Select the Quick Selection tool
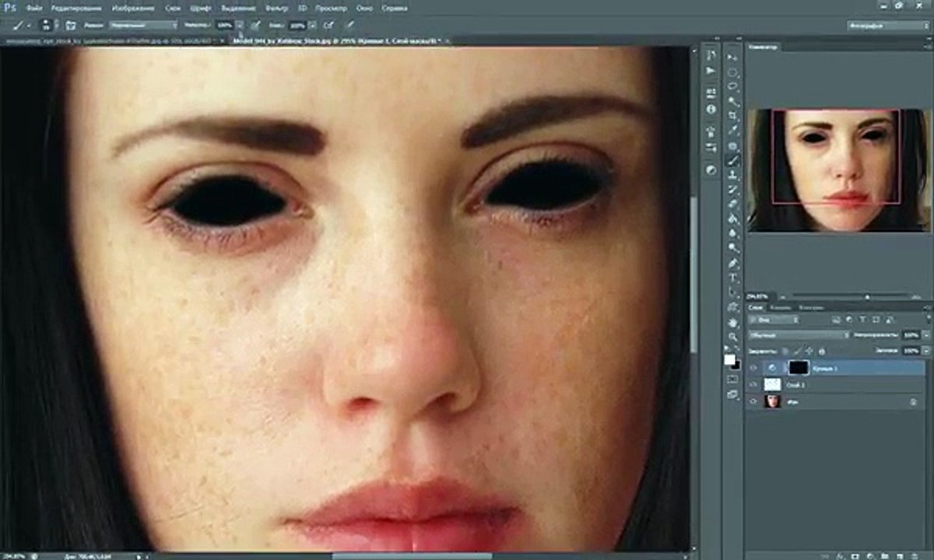 pyautogui.click(x=732, y=101)
